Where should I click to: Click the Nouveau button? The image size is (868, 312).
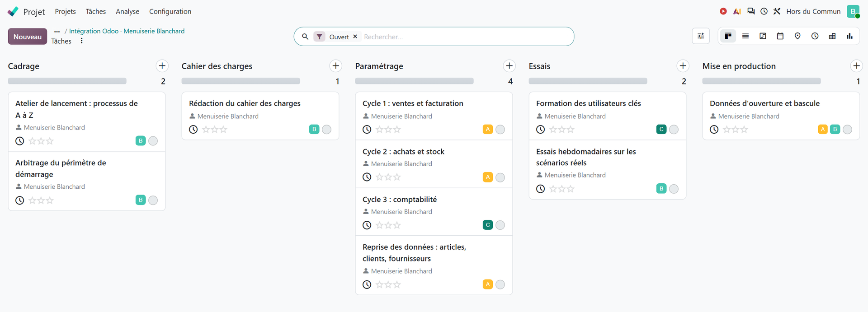[x=28, y=37]
